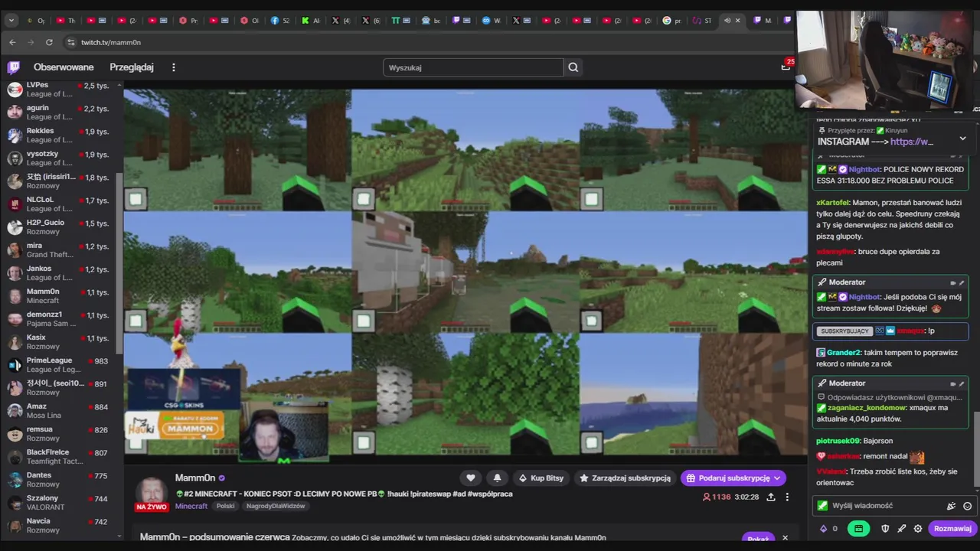Click the browser back arrow
980x551 pixels.
click(x=12, y=42)
